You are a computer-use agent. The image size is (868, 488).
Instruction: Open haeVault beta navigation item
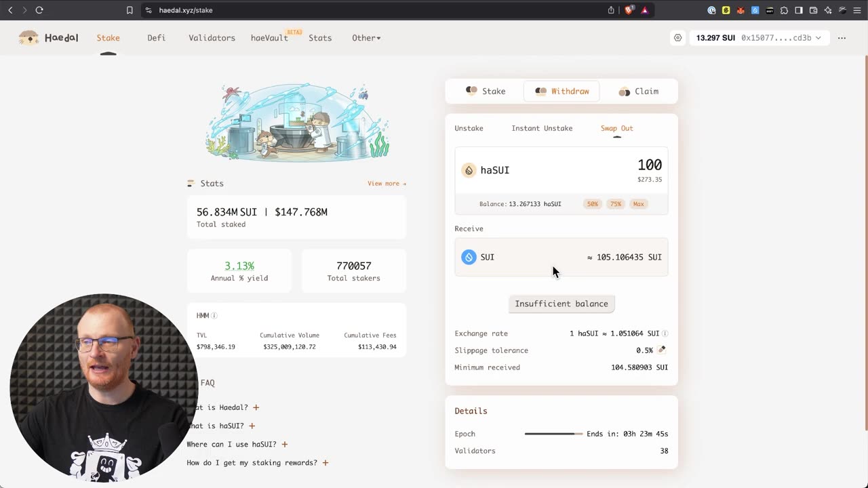pos(270,38)
